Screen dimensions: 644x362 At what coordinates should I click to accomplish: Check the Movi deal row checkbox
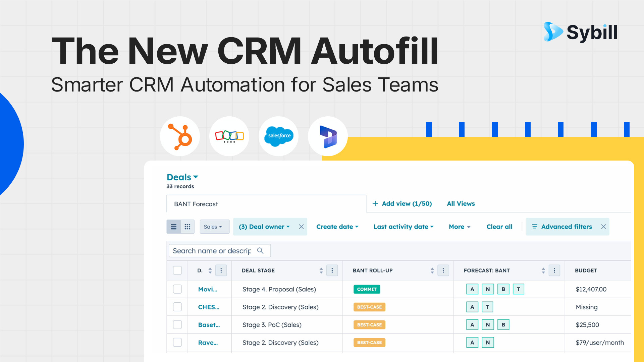(177, 289)
